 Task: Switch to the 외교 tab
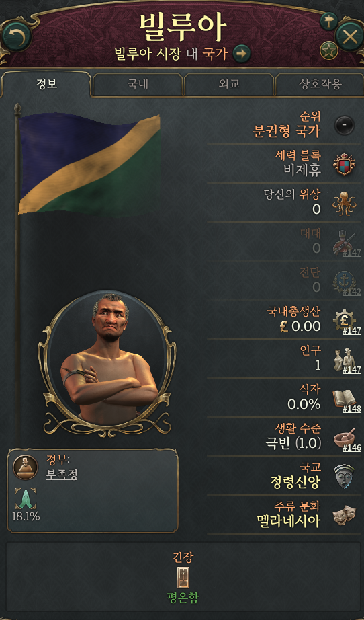point(229,84)
